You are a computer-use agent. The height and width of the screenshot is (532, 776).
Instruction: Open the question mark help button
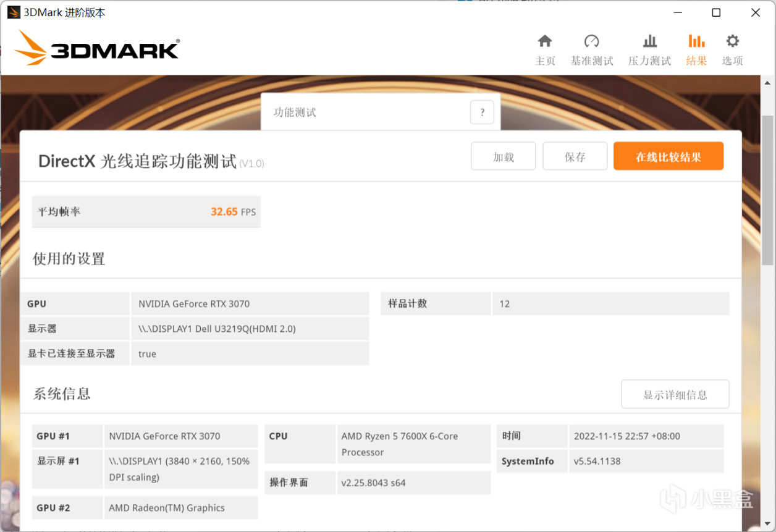click(483, 113)
